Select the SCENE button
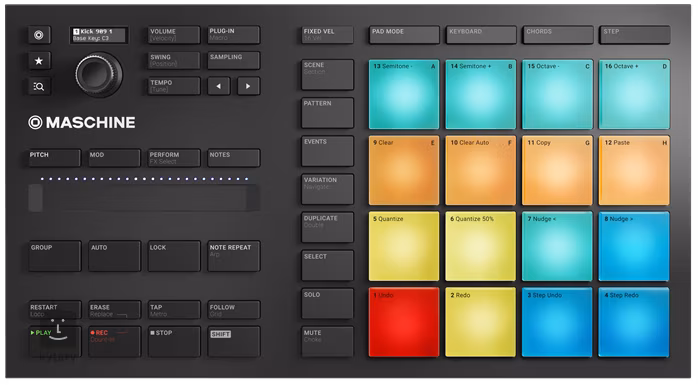The image size is (698, 386). point(328,75)
